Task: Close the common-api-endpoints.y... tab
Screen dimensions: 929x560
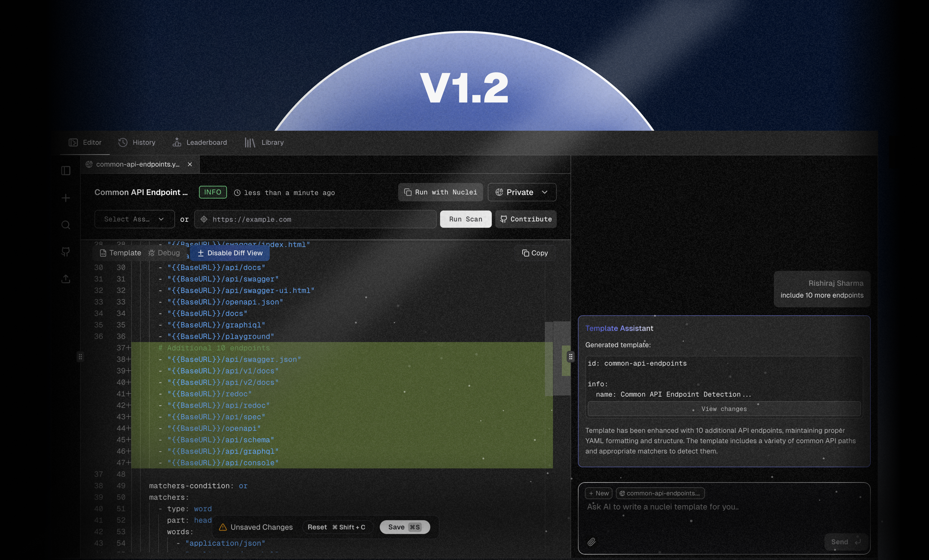Action: 190,164
